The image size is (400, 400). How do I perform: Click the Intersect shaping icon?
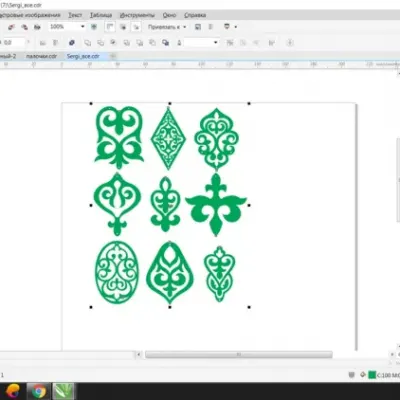(113, 43)
